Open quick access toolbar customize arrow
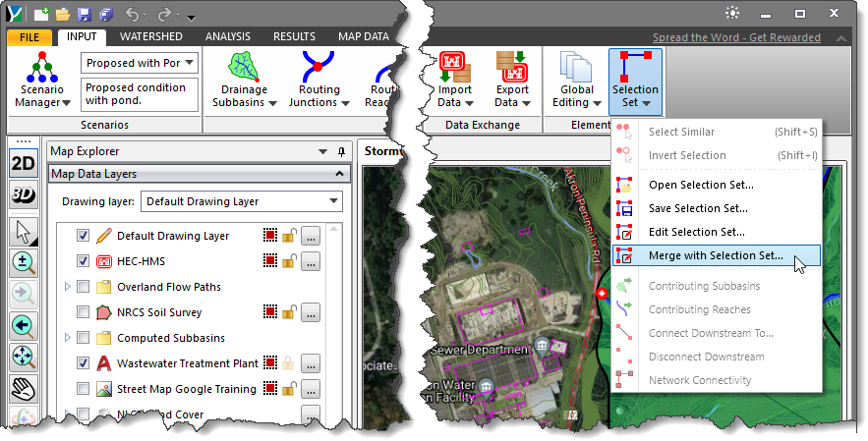 pos(191,17)
